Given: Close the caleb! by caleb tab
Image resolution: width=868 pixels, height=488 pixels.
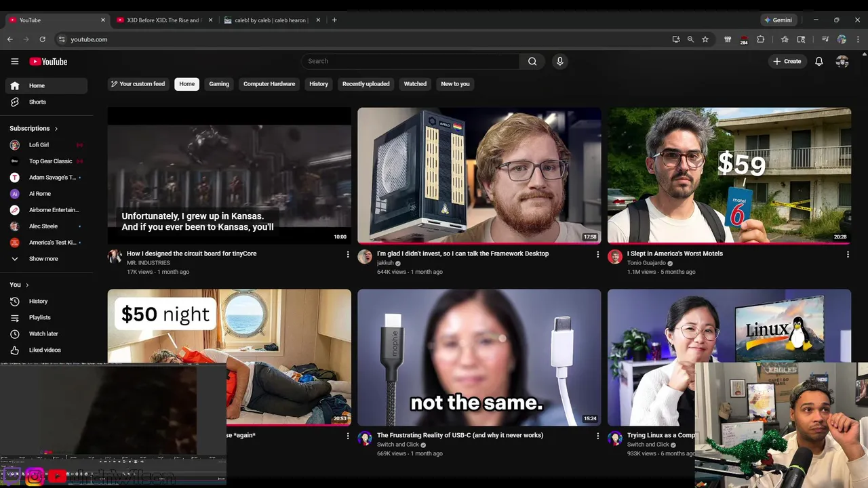Looking at the screenshot, I should coord(317,20).
